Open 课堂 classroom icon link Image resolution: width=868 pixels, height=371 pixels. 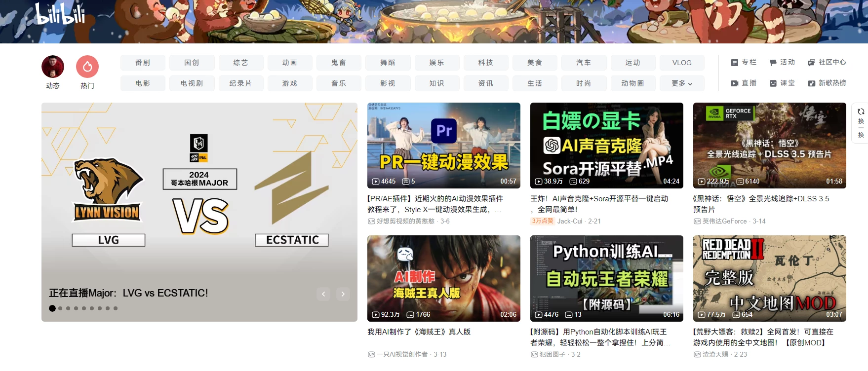(x=782, y=83)
